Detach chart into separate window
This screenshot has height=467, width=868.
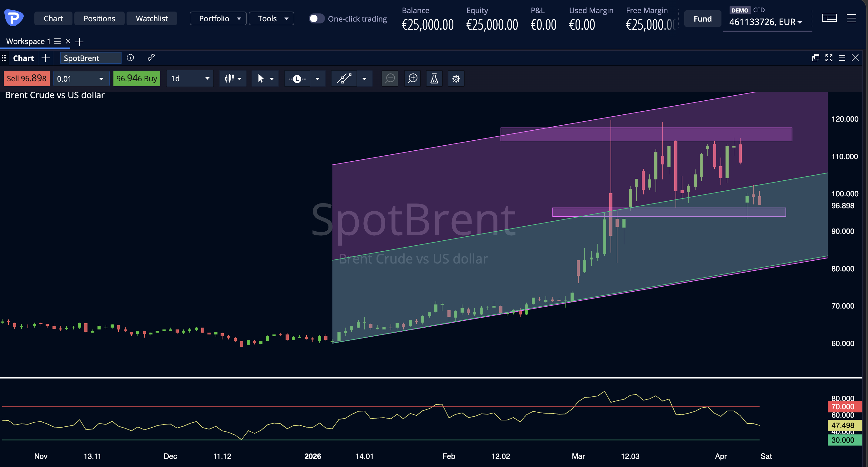816,58
